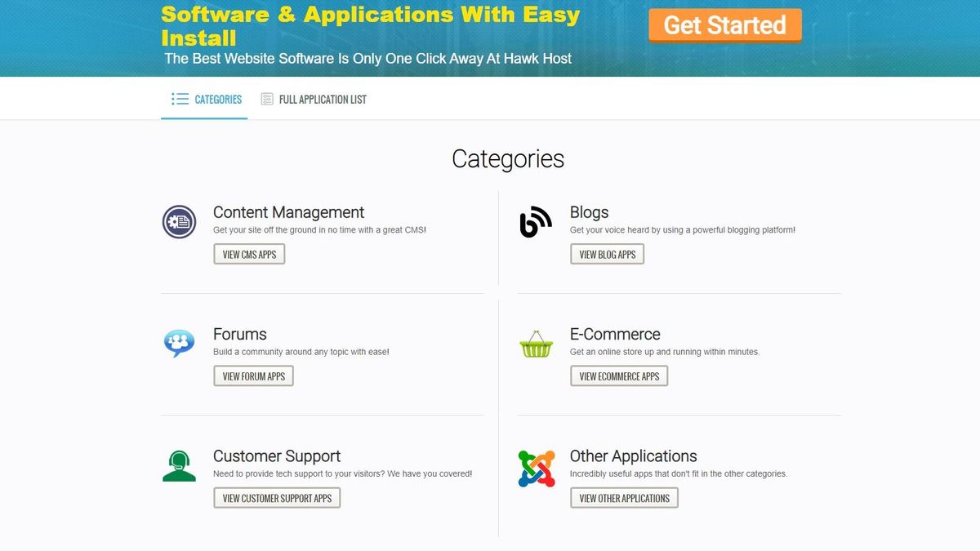Click the Customer Support headset icon
The width and height of the screenshot is (980, 551).
(x=179, y=466)
